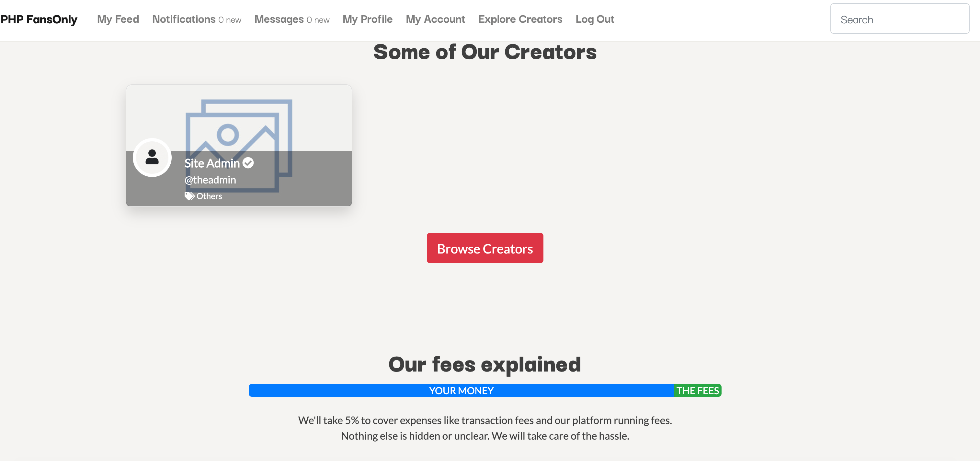Click the My Feed navigation icon
Image resolution: width=980 pixels, height=461 pixels.
(118, 19)
